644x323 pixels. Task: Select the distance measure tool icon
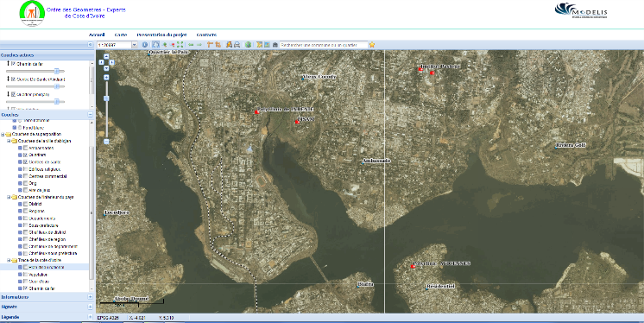pyautogui.click(x=210, y=45)
